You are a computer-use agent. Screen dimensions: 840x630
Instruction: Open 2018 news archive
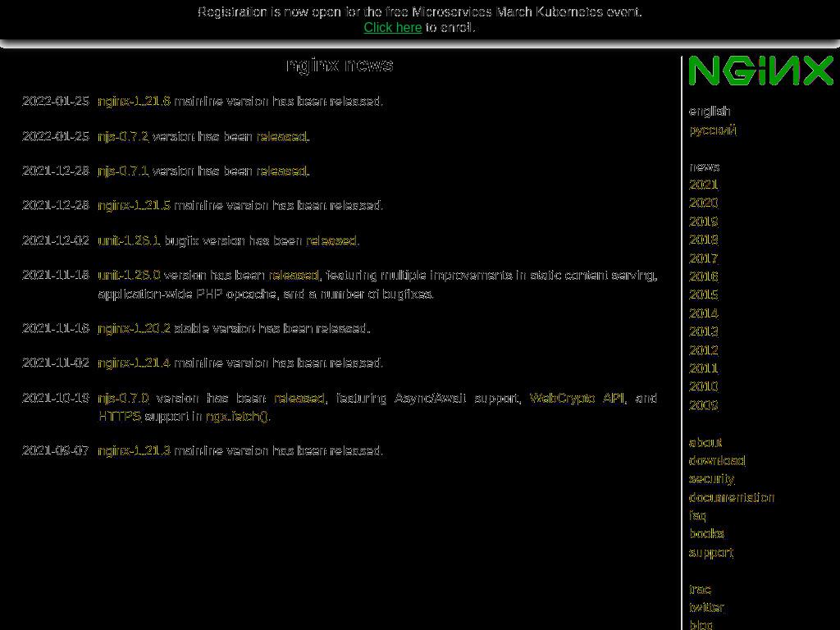point(703,240)
